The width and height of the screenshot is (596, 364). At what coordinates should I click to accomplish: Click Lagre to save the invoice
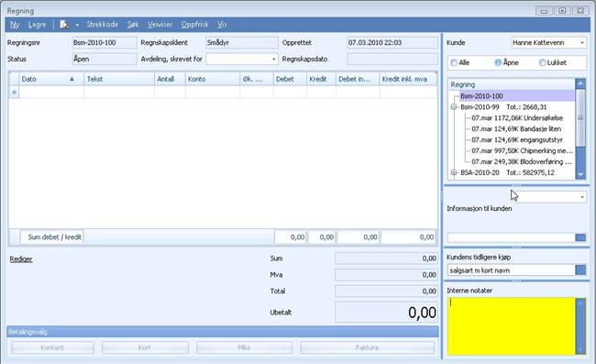38,25
